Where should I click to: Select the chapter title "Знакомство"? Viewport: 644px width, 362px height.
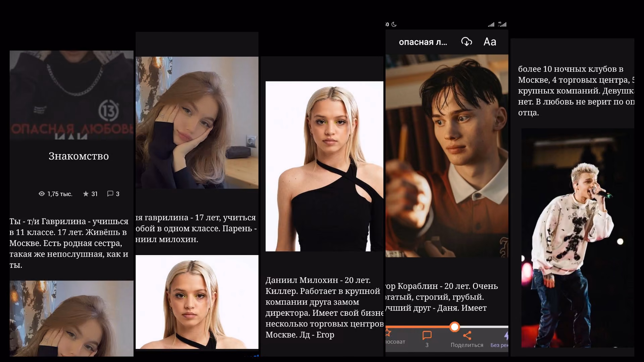point(78,156)
